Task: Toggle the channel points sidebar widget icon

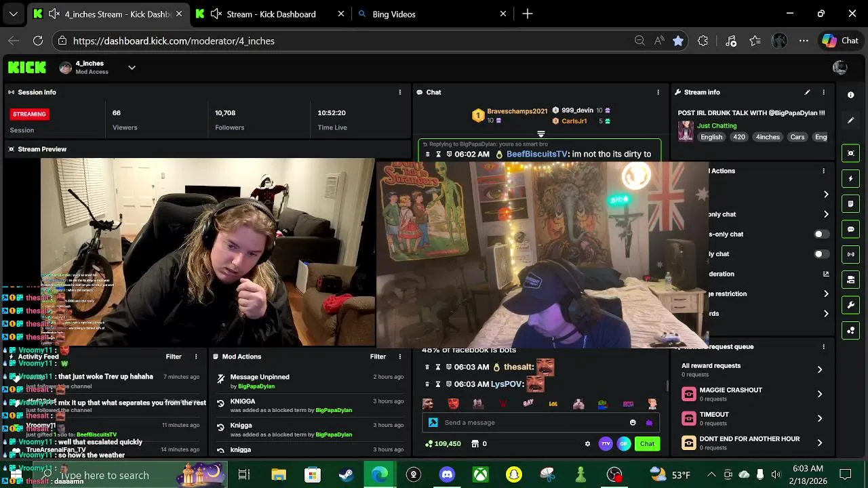Action: (x=851, y=331)
